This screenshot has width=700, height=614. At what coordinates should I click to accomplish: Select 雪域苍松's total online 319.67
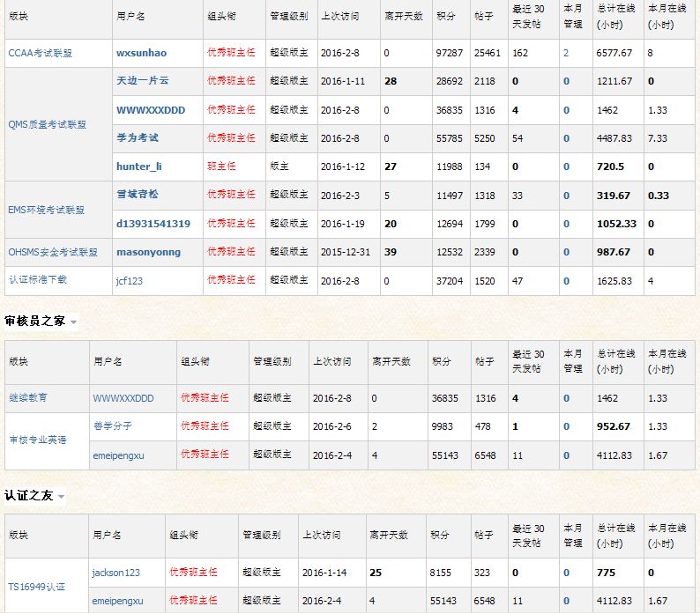coord(614,196)
